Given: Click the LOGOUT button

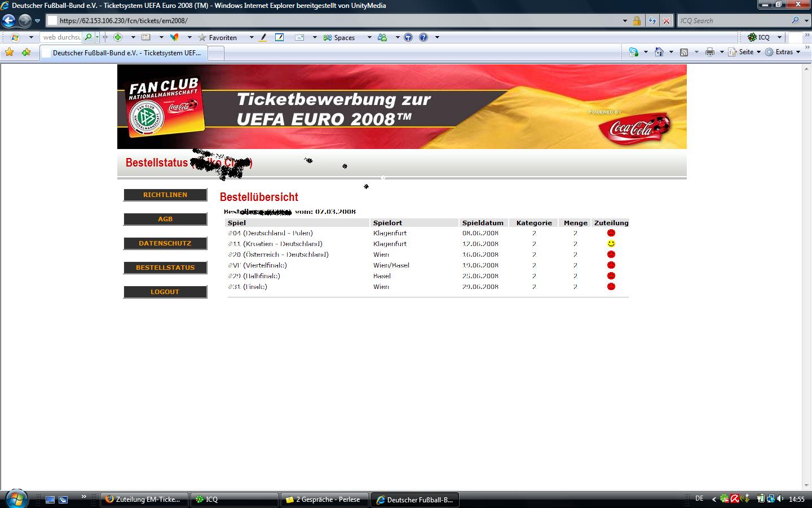Looking at the screenshot, I should 165,292.
